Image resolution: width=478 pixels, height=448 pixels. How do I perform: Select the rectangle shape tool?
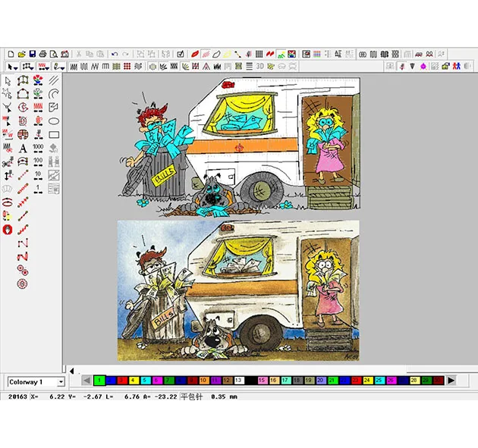(x=54, y=134)
